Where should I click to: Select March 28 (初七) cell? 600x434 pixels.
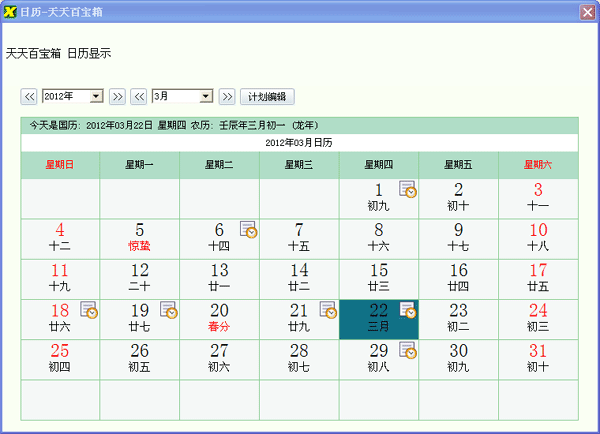(x=299, y=360)
